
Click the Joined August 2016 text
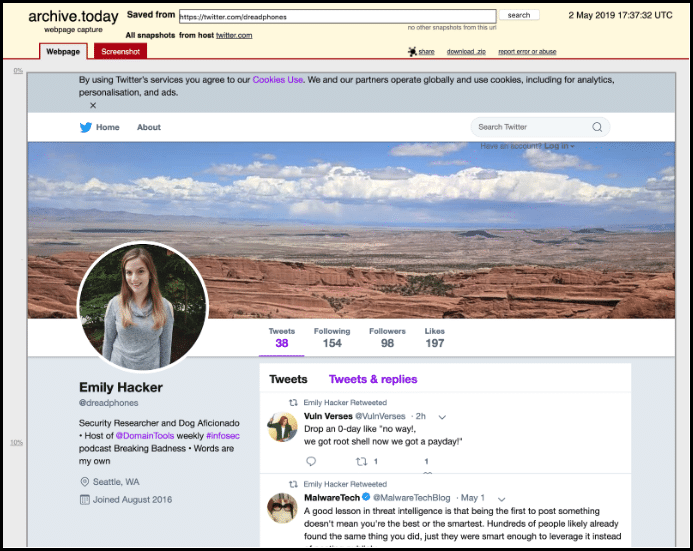click(x=132, y=500)
